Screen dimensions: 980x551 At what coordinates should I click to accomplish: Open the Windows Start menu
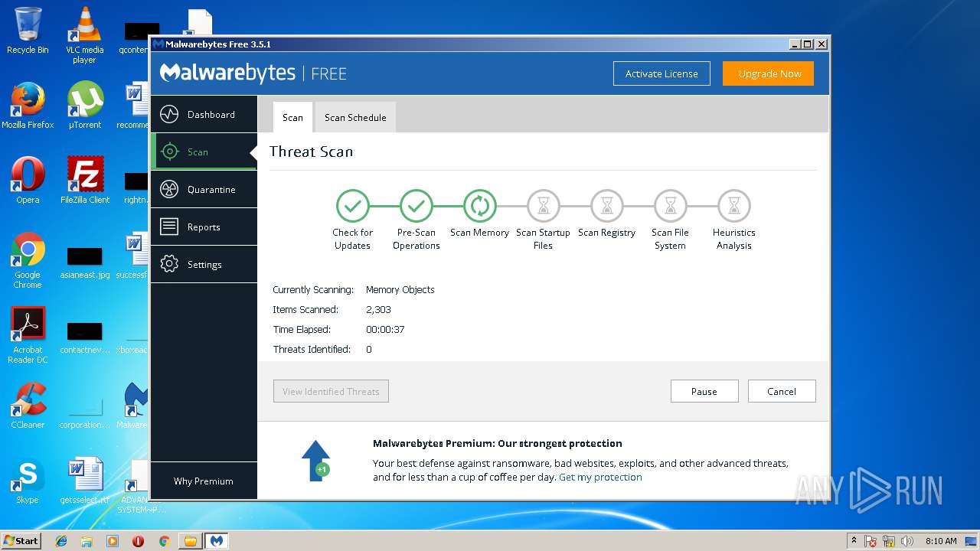(21, 540)
